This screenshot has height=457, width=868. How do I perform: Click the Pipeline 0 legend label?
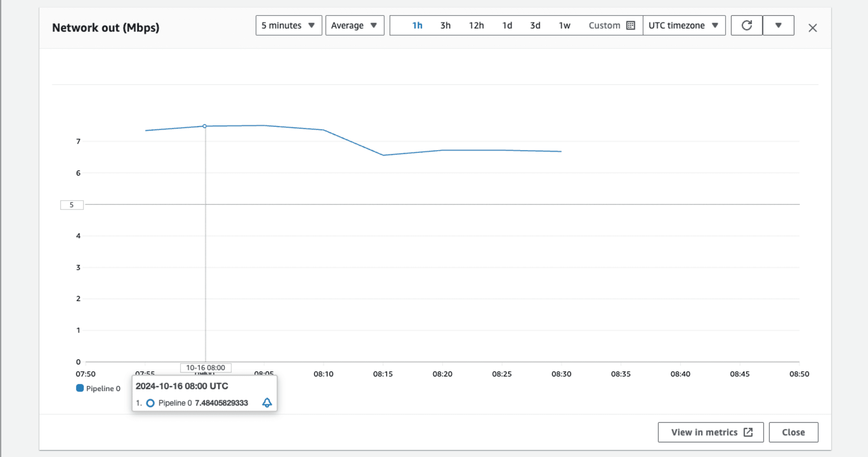103,388
